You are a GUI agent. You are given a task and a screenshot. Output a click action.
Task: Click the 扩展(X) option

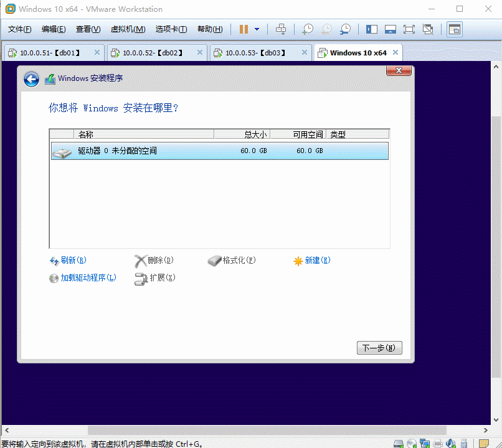[x=155, y=278]
